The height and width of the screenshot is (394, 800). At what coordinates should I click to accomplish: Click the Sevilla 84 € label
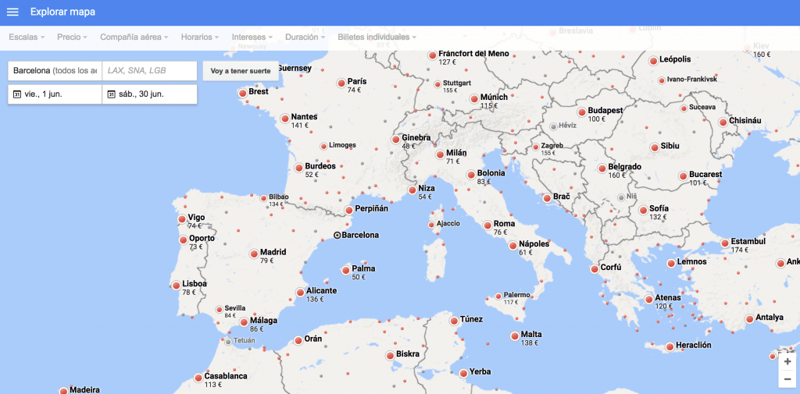tap(235, 311)
